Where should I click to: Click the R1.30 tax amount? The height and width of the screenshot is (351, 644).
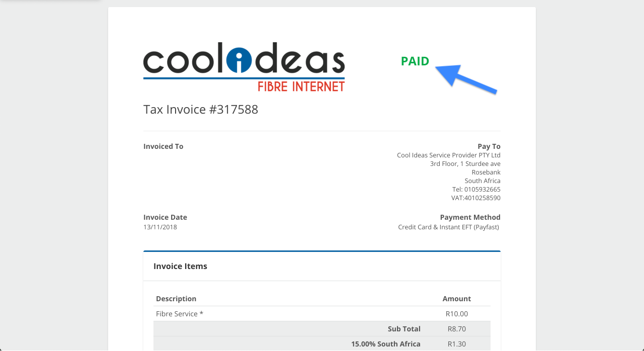[457, 344]
